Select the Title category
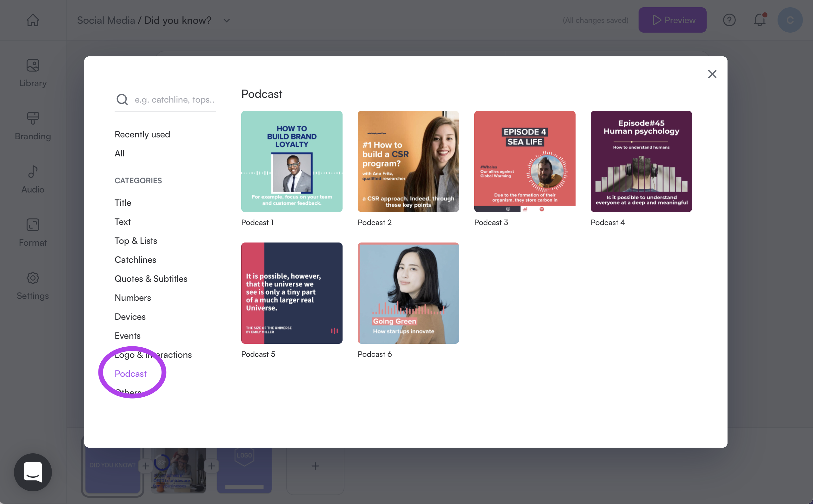 (x=123, y=203)
